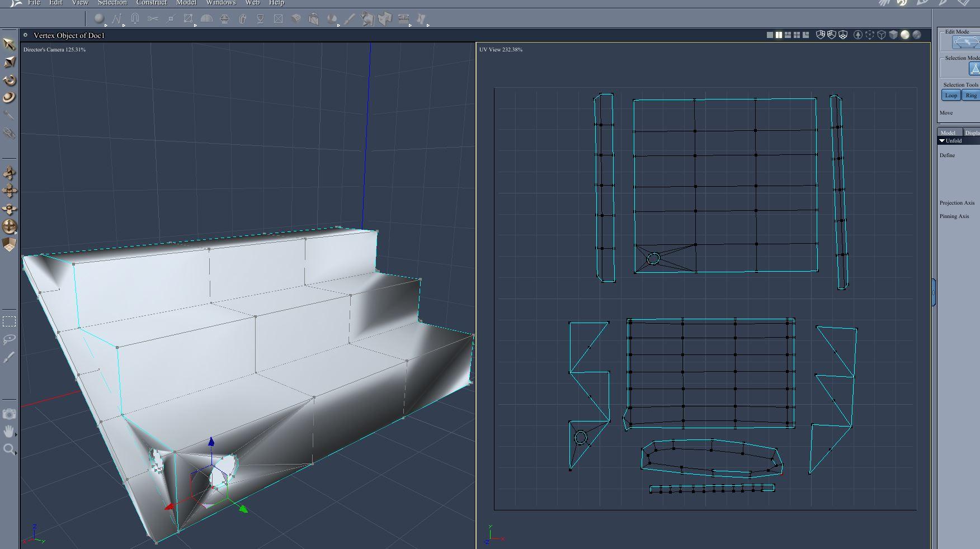Screen dimensions: 980x549
Task: Select the Rotate tool in left toolbar
Action: 9,80
